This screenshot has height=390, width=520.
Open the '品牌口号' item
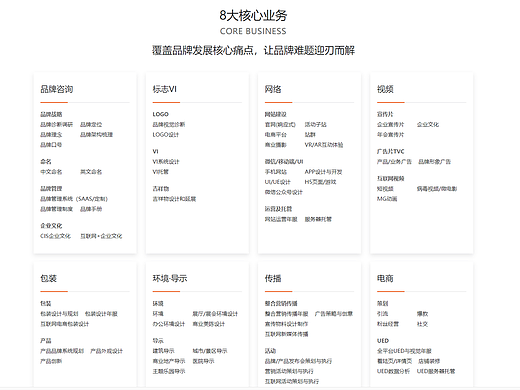point(51,145)
